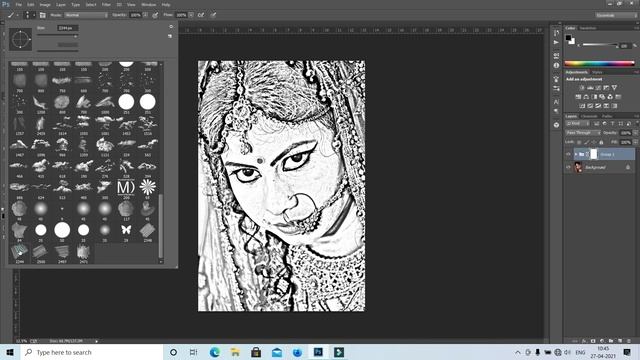Image resolution: width=640 pixels, height=360 pixels.
Task: Open collapsed Actions panel play icon
Action: [x=556, y=42]
